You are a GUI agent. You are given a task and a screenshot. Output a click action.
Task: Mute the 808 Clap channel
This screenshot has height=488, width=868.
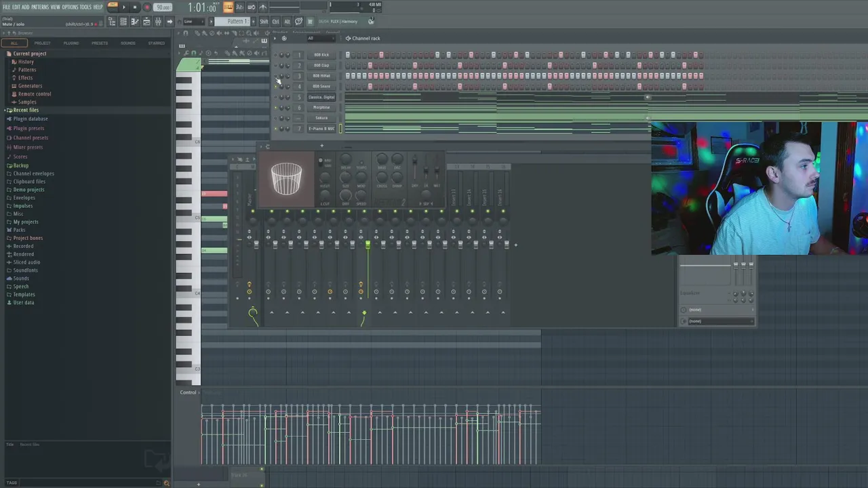275,65
